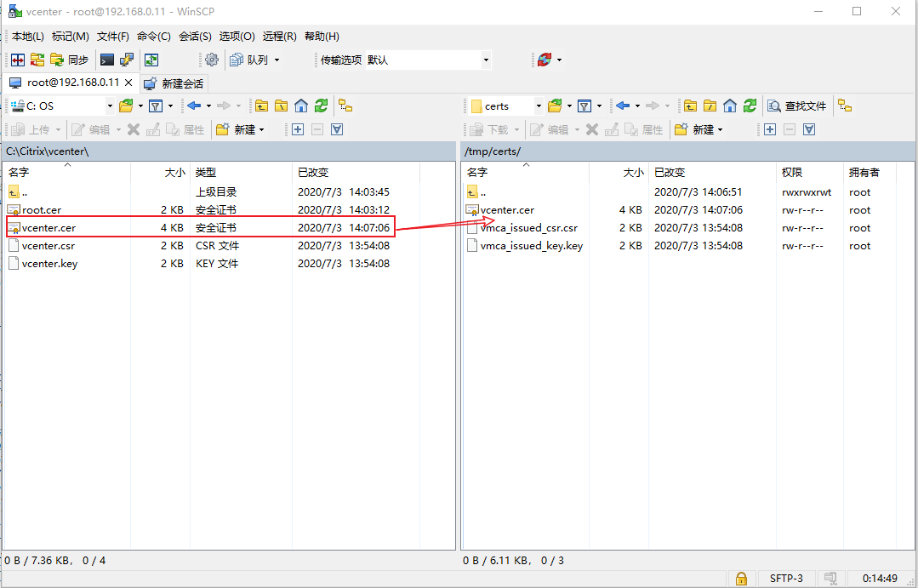Select vmca_issued_key.key in remote panel

coord(531,246)
